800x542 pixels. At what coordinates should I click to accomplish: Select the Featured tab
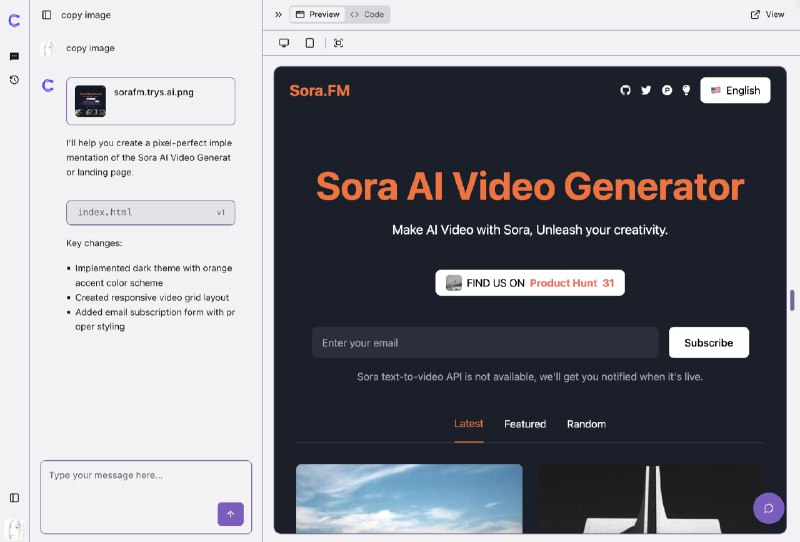pos(525,424)
